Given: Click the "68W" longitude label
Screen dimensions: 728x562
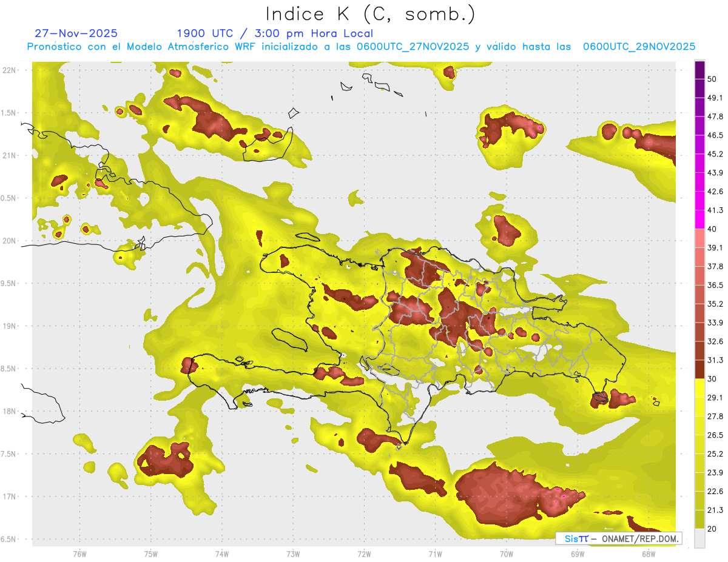Looking at the screenshot, I should tap(648, 554).
